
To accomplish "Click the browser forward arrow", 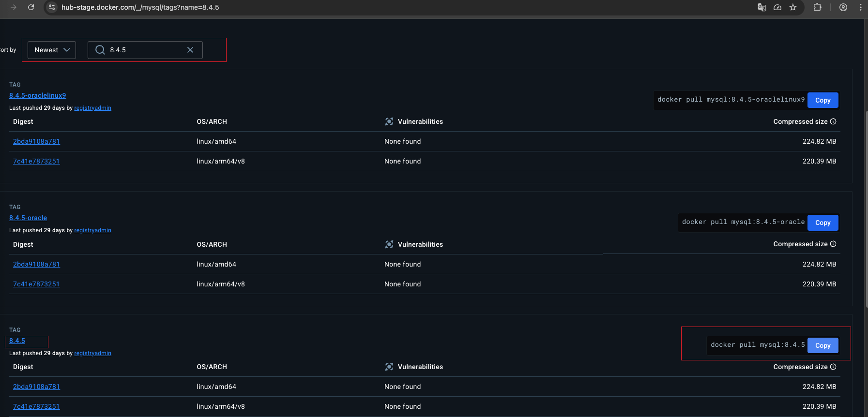I will pyautogui.click(x=14, y=7).
